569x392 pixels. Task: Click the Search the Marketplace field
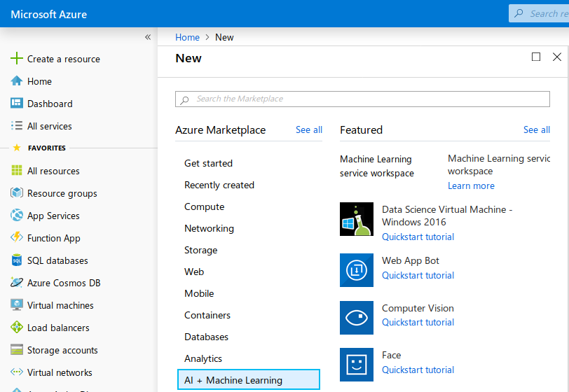(x=362, y=99)
